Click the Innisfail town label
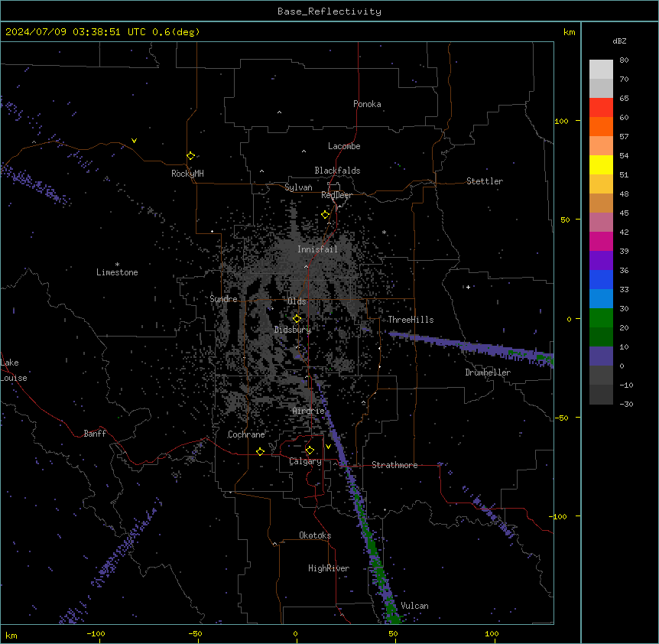Image resolution: width=659 pixels, height=644 pixels. (317, 249)
